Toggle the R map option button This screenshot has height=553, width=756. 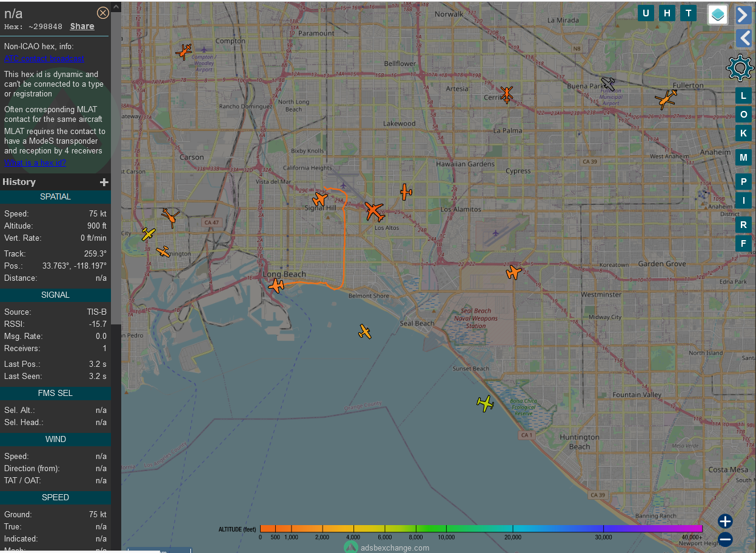point(743,225)
